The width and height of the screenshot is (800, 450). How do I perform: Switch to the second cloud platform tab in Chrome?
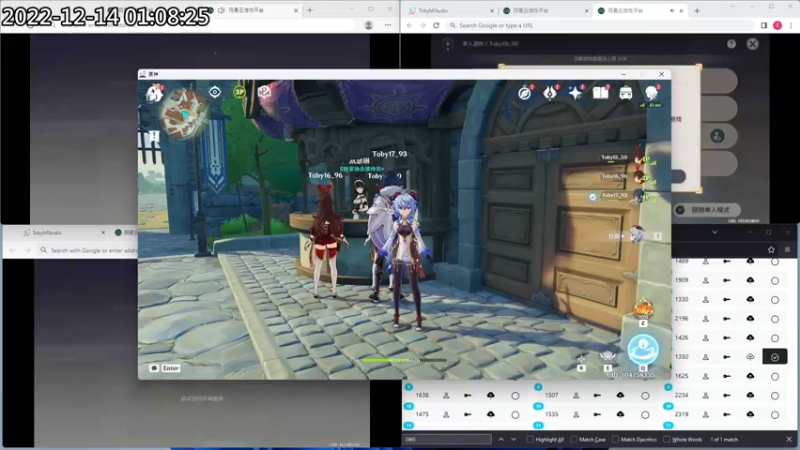click(546, 10)
